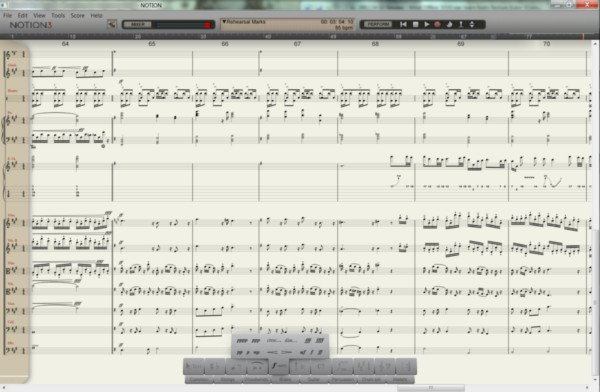Select the crescendo hairpin

click(272, 352)
